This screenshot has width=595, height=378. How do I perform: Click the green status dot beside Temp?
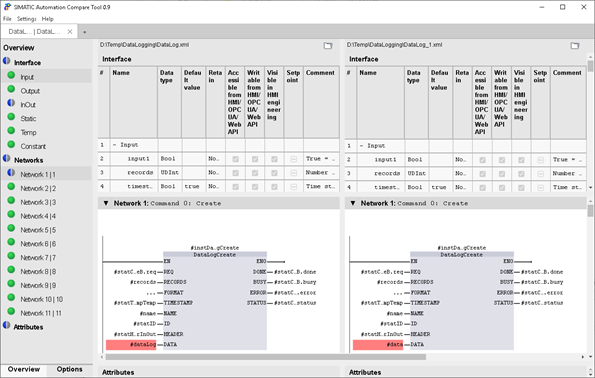click(11, 131)
